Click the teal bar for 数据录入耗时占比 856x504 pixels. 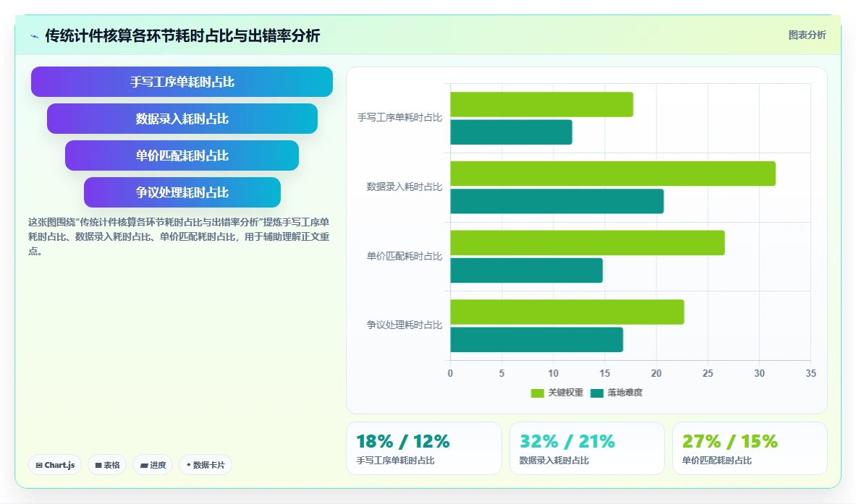click(557, 201)
